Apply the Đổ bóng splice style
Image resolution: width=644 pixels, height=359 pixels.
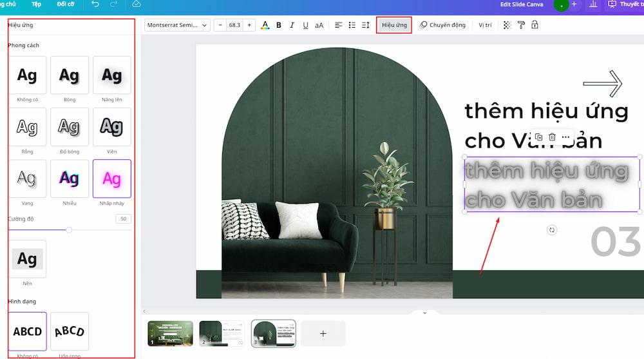70,127
